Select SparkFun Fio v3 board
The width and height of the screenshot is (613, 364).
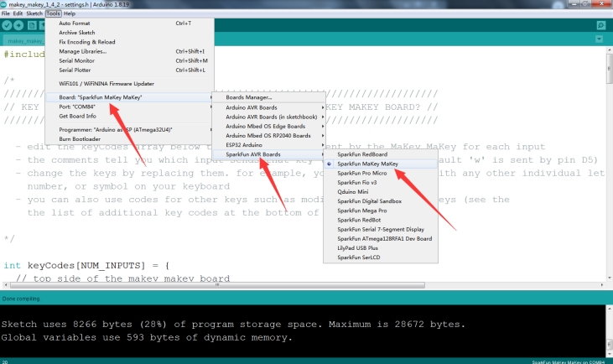(381, 182)
